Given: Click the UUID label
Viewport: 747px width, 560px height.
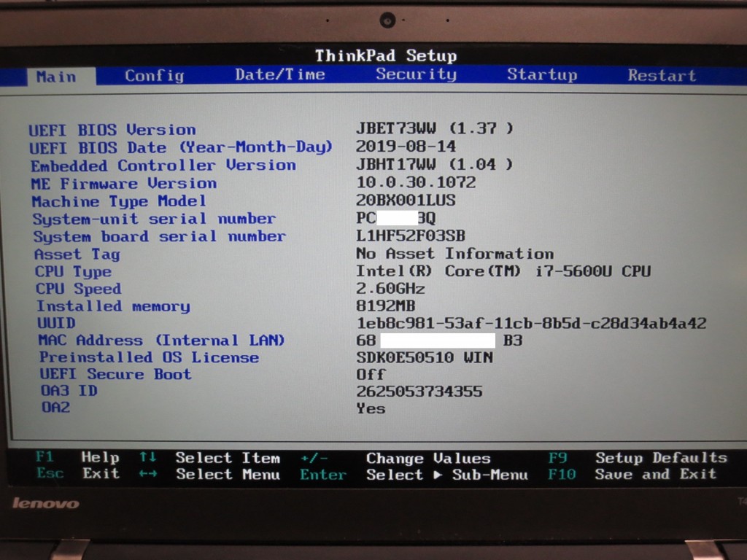Looking at the screenshot, I should pos(57,323).
